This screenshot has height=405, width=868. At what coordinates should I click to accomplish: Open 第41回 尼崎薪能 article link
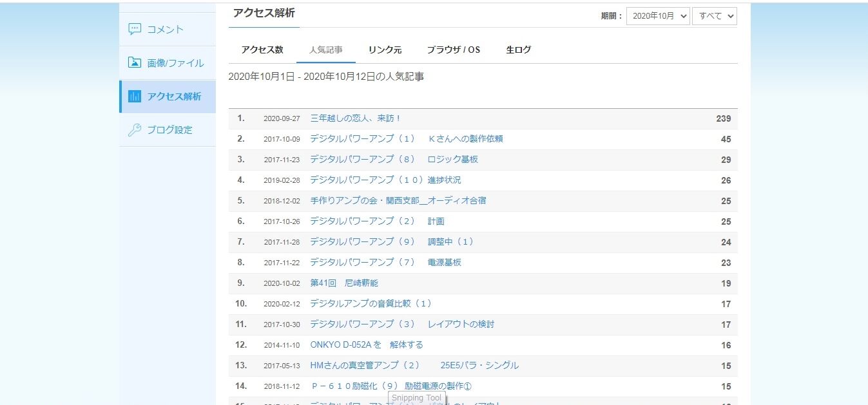click(344, 283)
